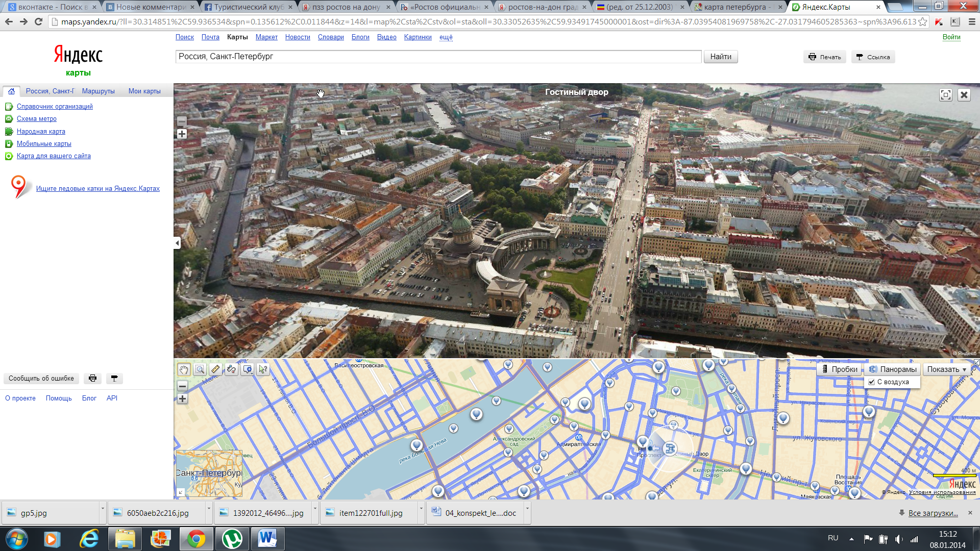Screen dimensions: 980x551
Task: Open Маркет in top menu
Action: click(x=266, y=37)
